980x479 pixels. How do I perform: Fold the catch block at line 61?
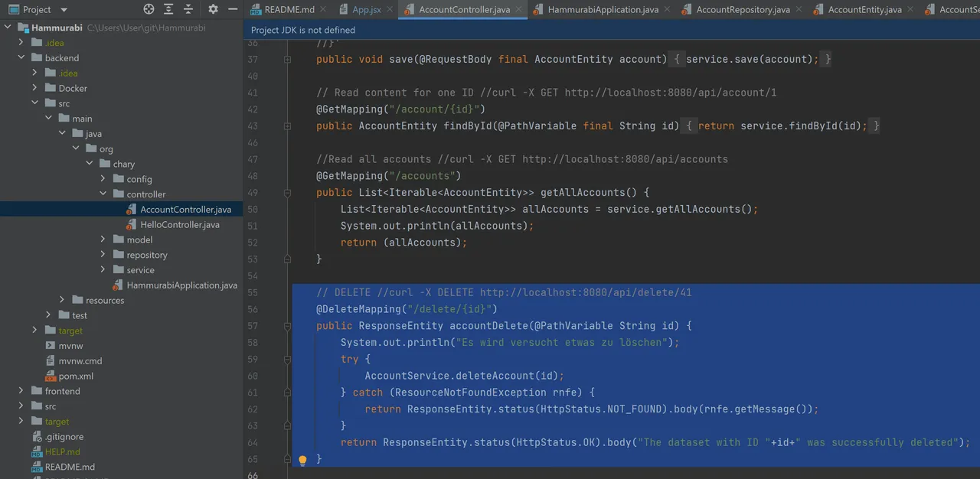pyautogui.click(x=288, y=393)
